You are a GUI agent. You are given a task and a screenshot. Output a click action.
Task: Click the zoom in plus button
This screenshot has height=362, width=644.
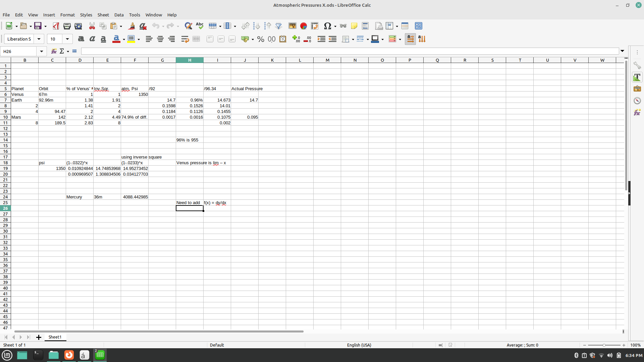tap(624, 345)
